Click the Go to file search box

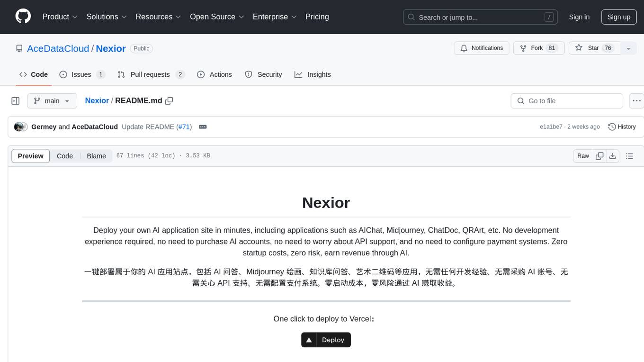(567, 101)
